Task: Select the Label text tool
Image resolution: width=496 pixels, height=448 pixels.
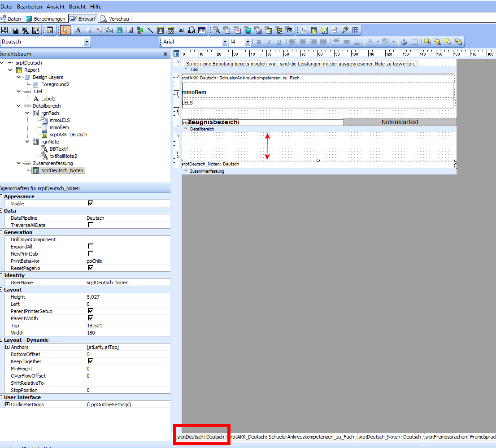Action: 78,30
